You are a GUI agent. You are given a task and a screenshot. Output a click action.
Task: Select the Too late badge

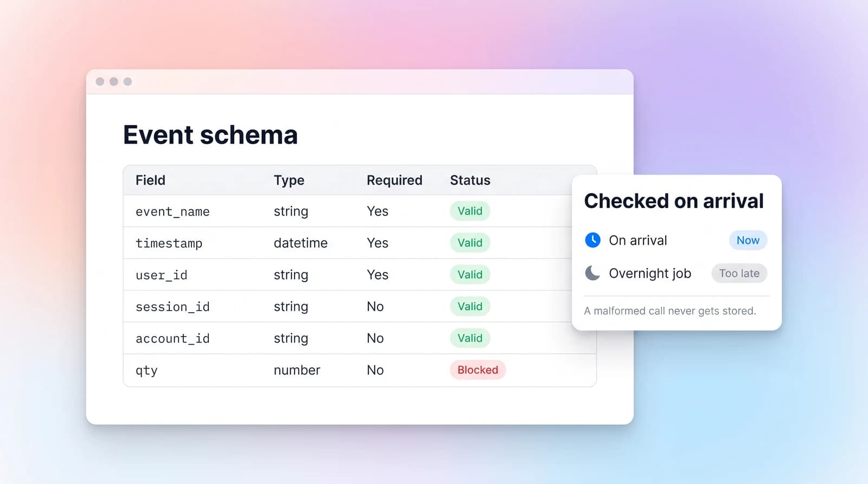click(x=739, y=273)
